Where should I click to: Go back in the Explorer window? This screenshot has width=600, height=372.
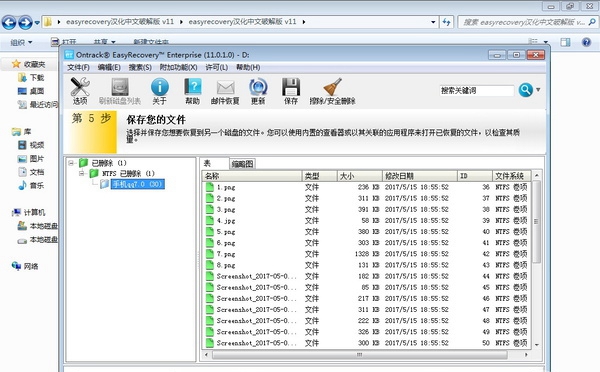click(9, 23)
